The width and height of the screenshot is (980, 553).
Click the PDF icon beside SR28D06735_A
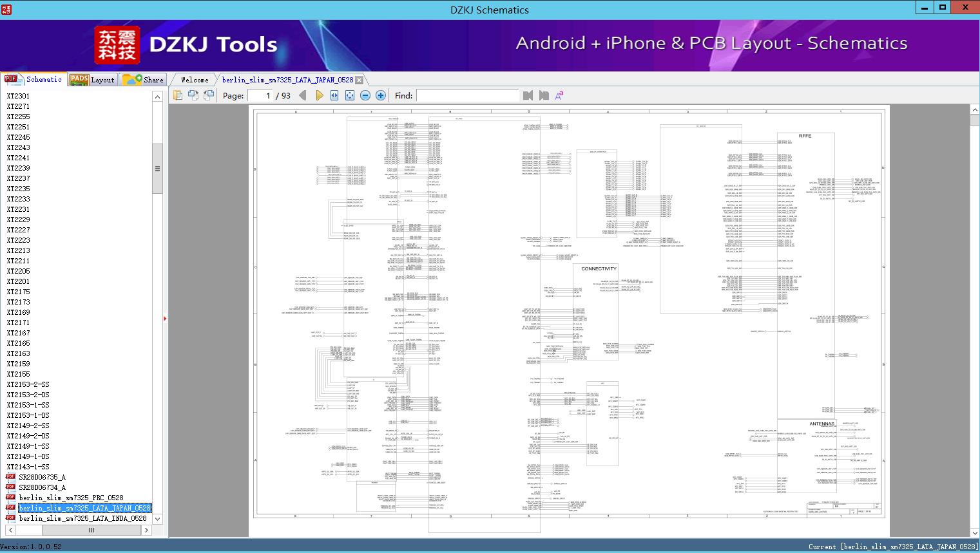coord(10,477)
